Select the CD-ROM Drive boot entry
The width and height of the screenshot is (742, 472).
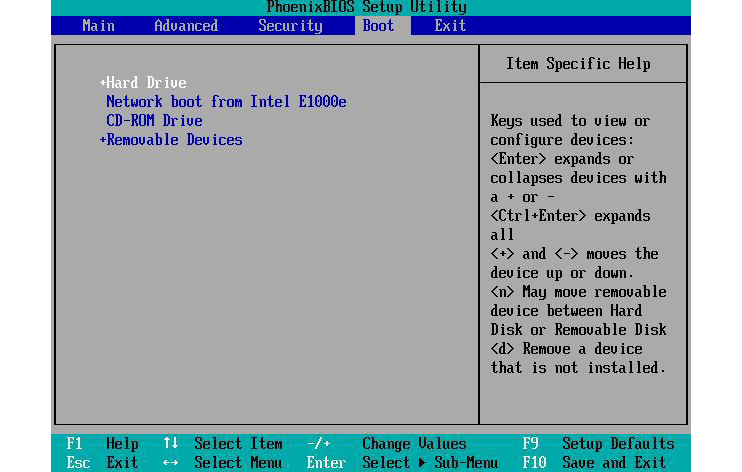click(x=154, y=120)
